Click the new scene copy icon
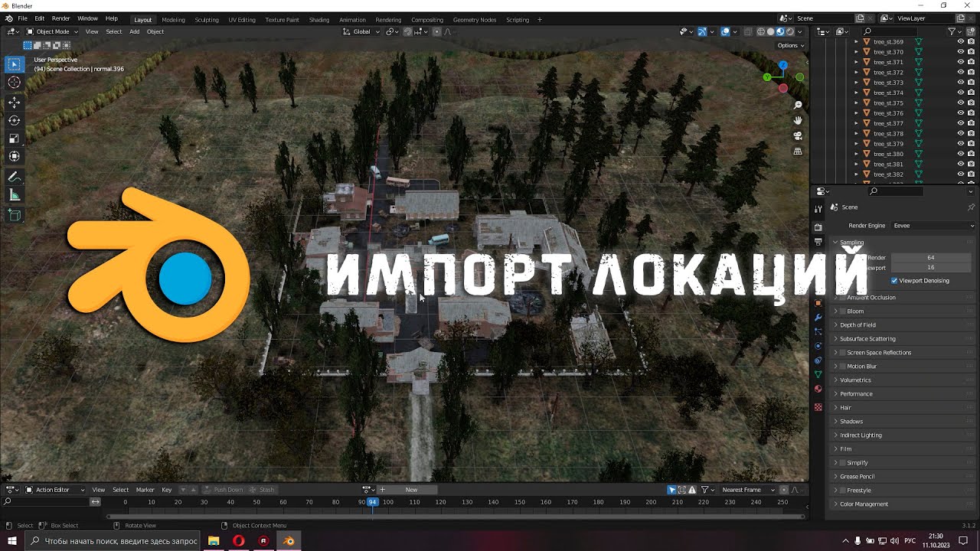 [x=860, y=18]
